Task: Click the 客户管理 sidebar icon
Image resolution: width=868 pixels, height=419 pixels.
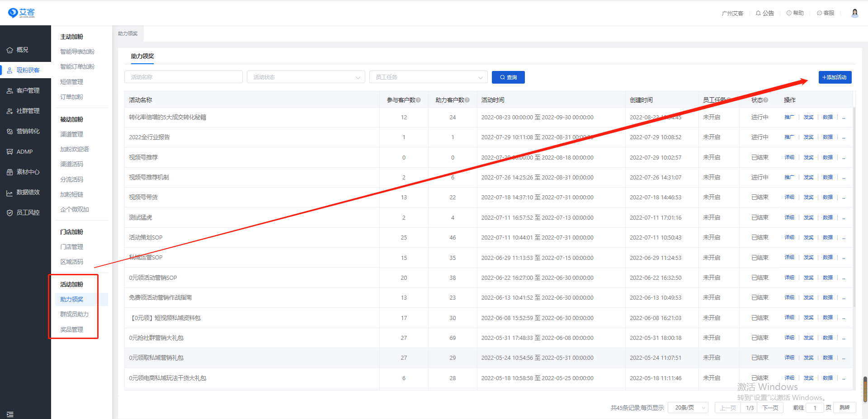Action: (x=9, y=91)
